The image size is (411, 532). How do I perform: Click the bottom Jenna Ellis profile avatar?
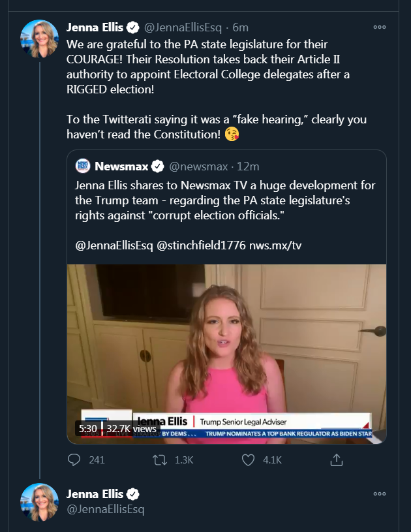coord(40,503)
